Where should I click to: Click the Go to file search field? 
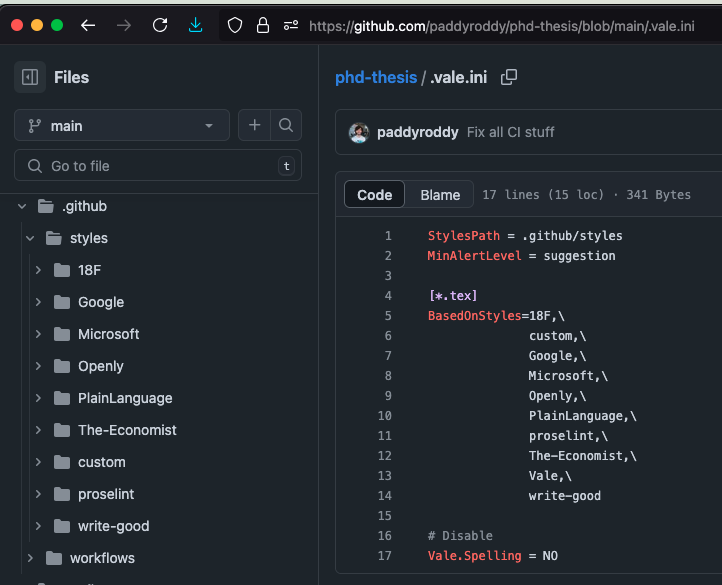158,166
